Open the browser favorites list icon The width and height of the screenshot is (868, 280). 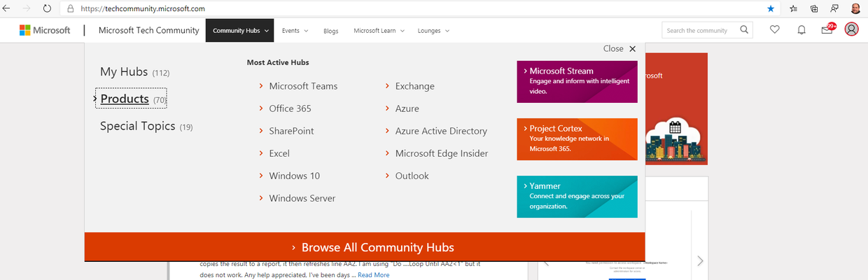tap(793, 9)
